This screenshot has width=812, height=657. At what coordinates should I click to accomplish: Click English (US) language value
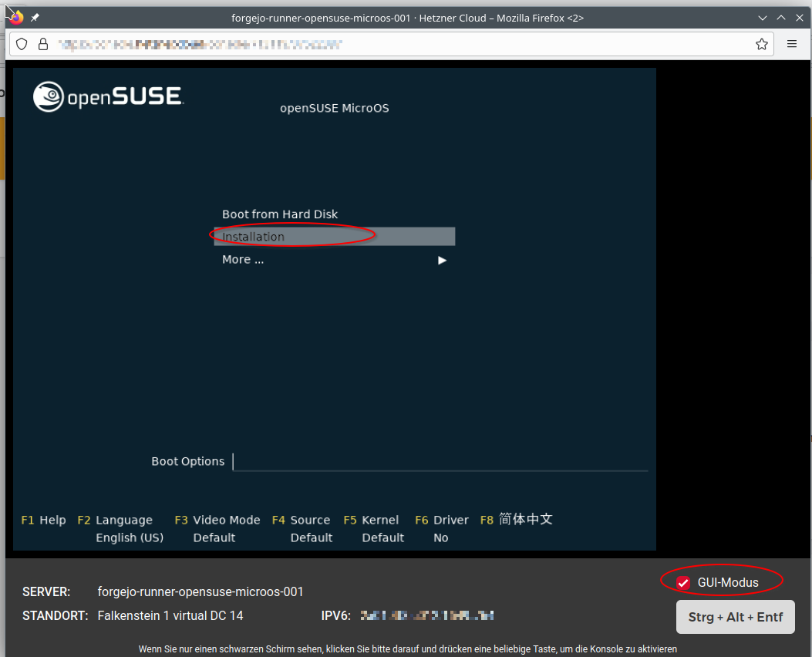(x=130, y=538)
